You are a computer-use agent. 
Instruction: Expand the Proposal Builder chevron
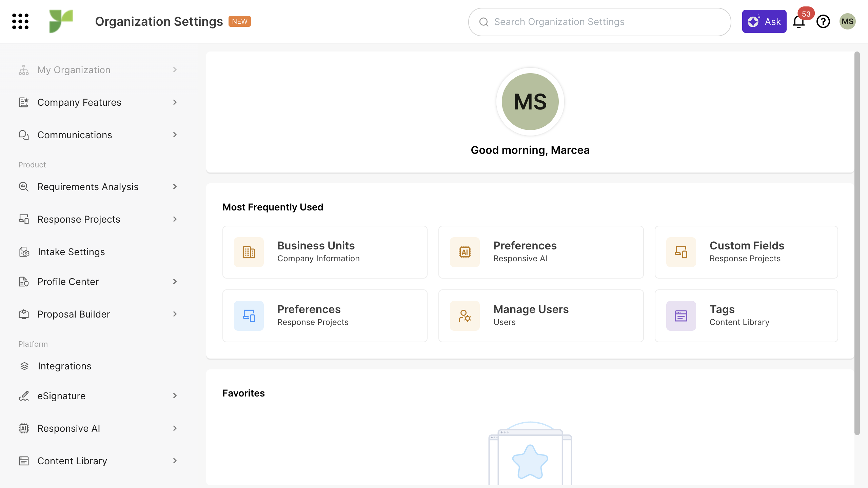[x=175, y=314]
